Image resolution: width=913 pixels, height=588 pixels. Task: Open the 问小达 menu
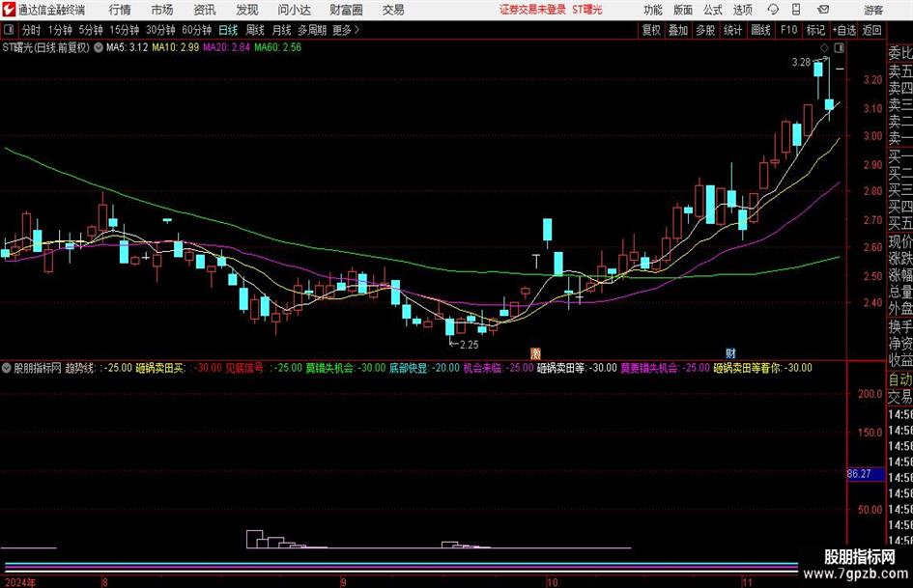[294, 10]
